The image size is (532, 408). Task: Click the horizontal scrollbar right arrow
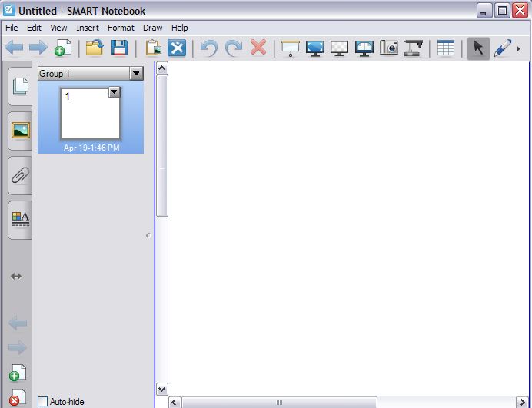point(522,402)
